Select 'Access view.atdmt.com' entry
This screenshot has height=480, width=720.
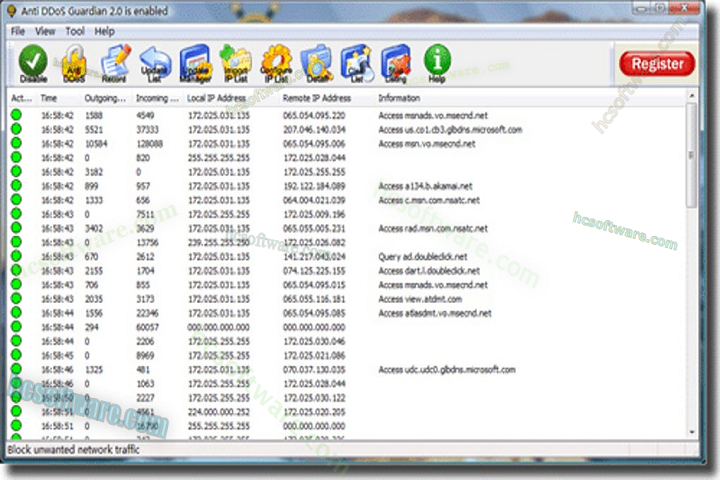pos(420,299)
